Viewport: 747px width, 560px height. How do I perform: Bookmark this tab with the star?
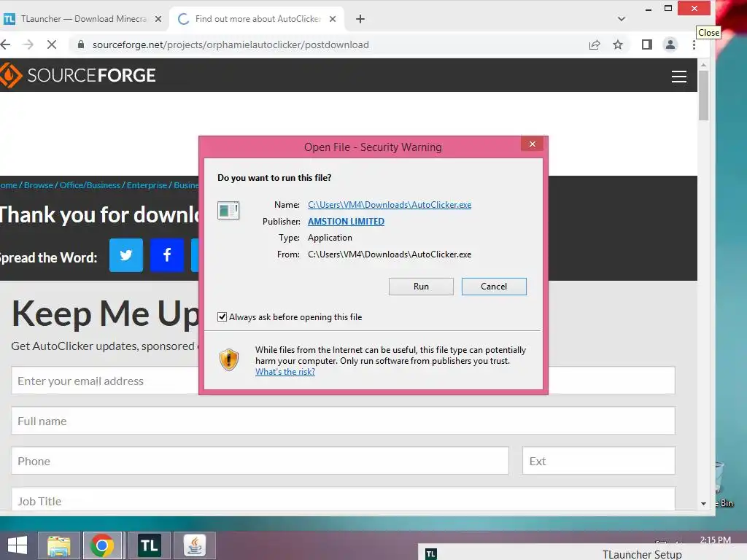coord(618,44)
